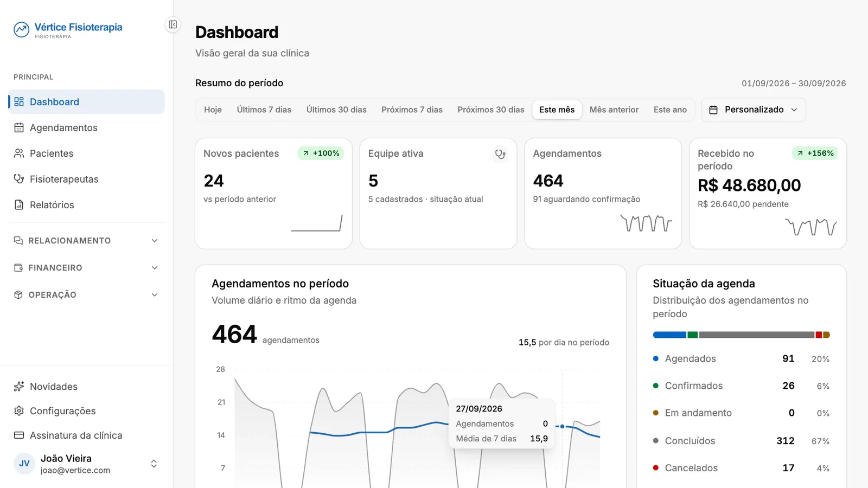Select the Próximos 7 dias tab
This screenshot has width=868, height=488.
tap(412, 110)
